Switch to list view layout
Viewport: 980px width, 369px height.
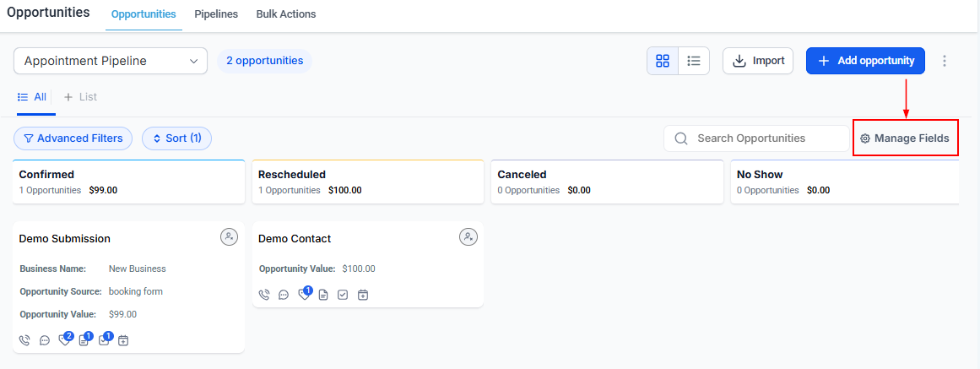(694, 61)
